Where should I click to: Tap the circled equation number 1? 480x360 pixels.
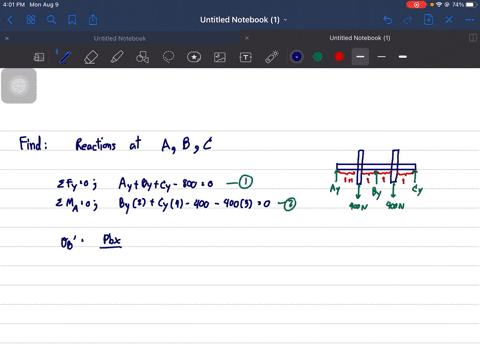[246, 182]
